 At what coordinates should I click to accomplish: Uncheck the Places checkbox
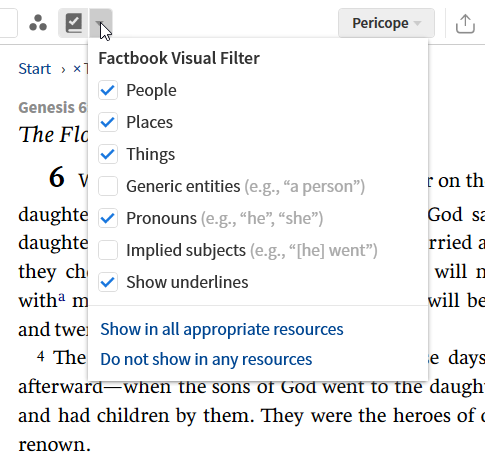pyautogui.click(x=108, y=122)
